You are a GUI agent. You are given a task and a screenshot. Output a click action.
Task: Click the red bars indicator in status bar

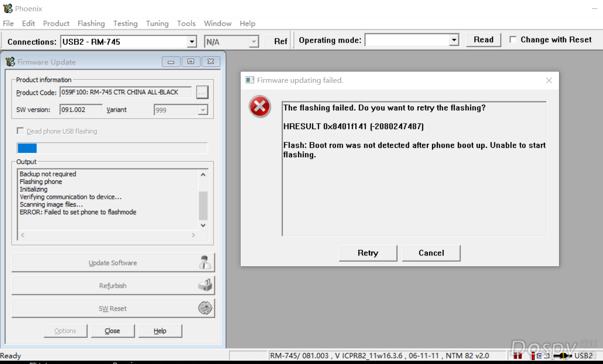click(x=519, y=356)
